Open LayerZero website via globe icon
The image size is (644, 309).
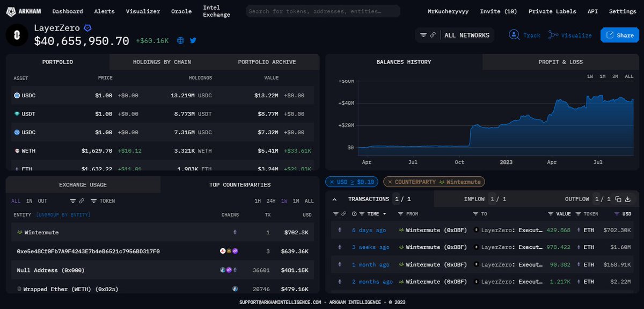pos(181,40)
